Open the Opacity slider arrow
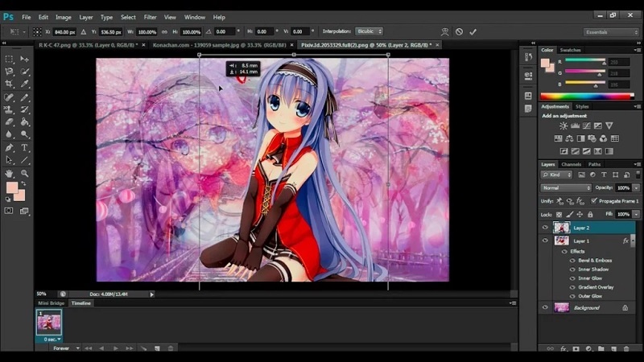The height and width of the screenshot is (362, 644). pos(636,188)
